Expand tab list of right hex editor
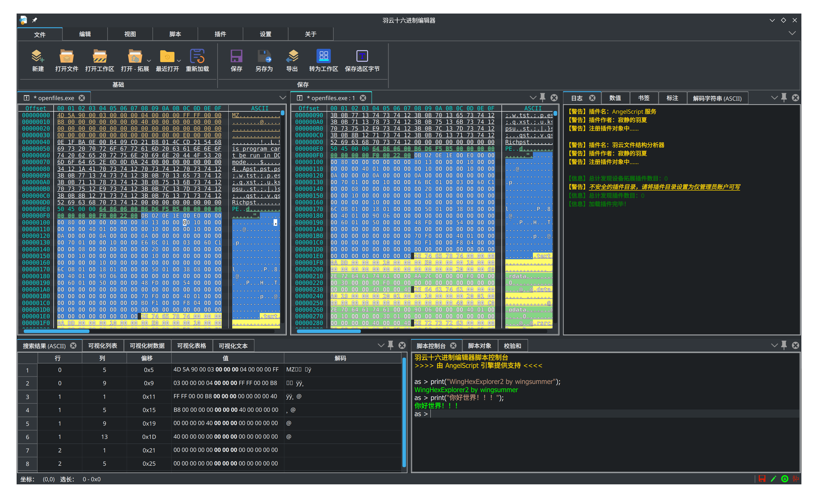This screenshot has width=818, height=504. coord(533,98)
